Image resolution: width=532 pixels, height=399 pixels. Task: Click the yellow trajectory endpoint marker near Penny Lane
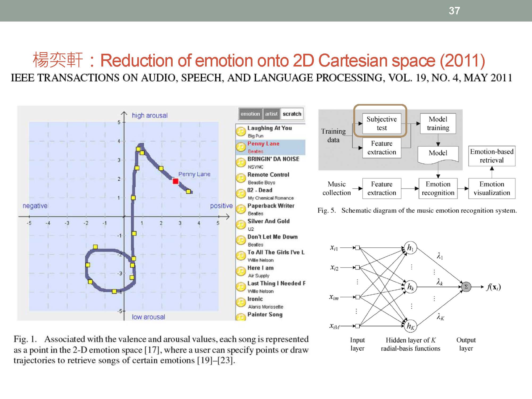188,191
